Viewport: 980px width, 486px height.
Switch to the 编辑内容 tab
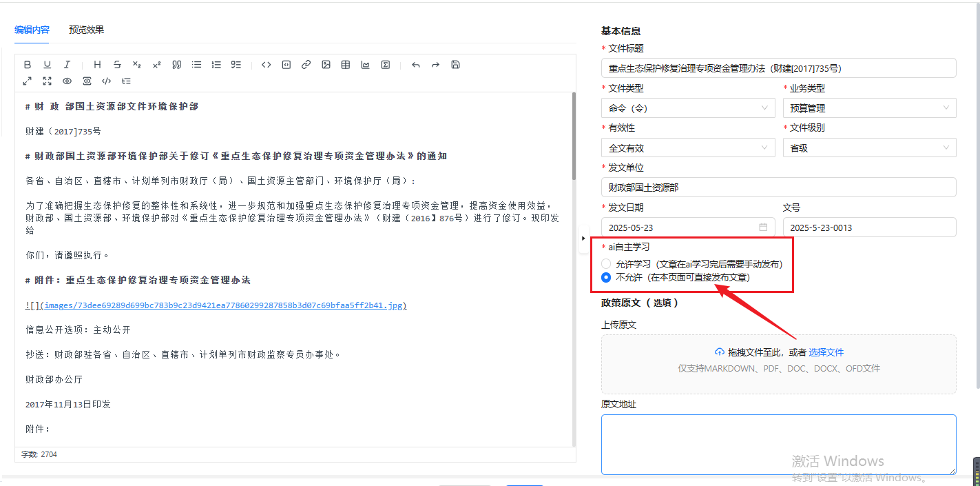(x=32, y=30)
